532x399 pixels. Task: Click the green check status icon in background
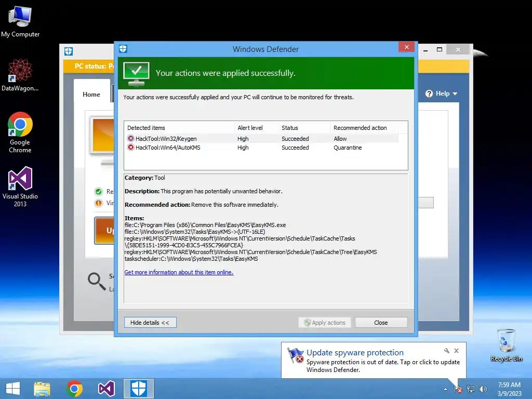click(x=98, y=192)
